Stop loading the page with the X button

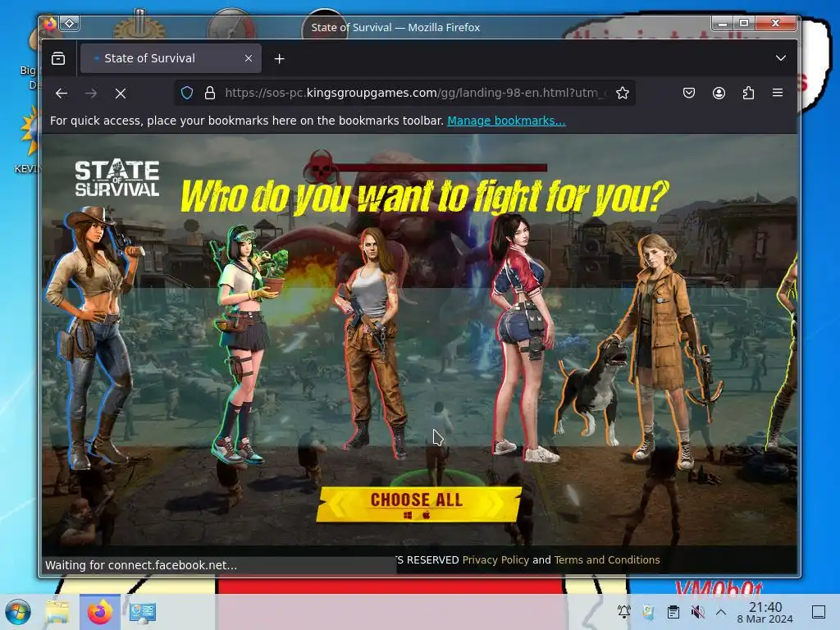pyautogui.click(x=121, y=94)
